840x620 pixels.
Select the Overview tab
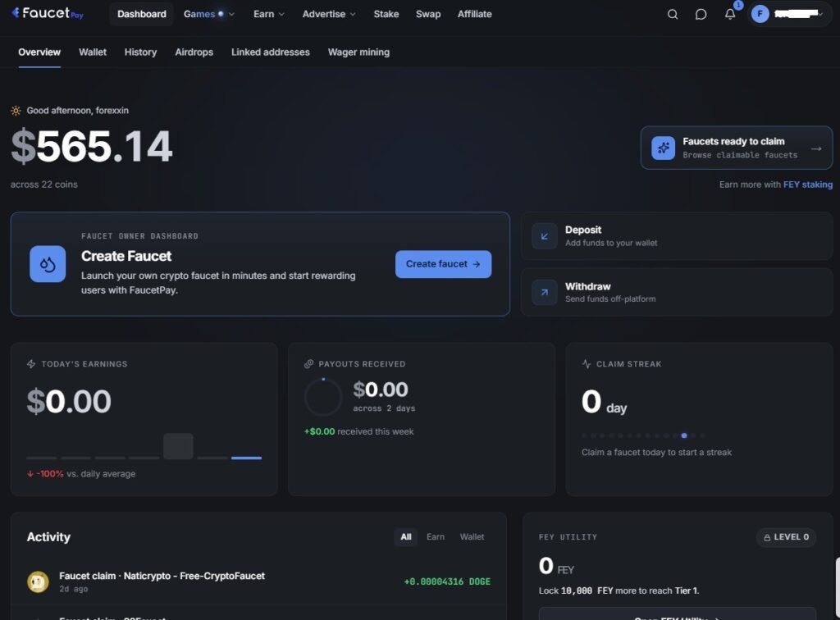pyautogui.click(x=39, y=52)
